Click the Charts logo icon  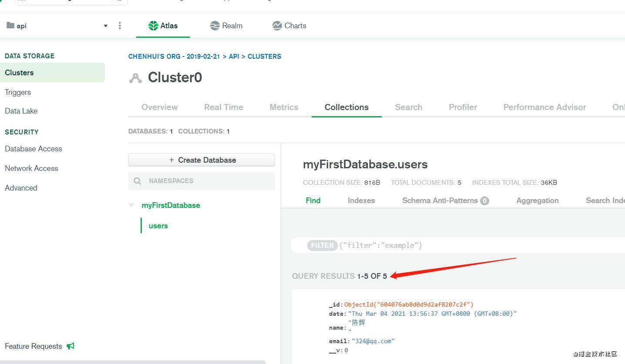point(277,26)
